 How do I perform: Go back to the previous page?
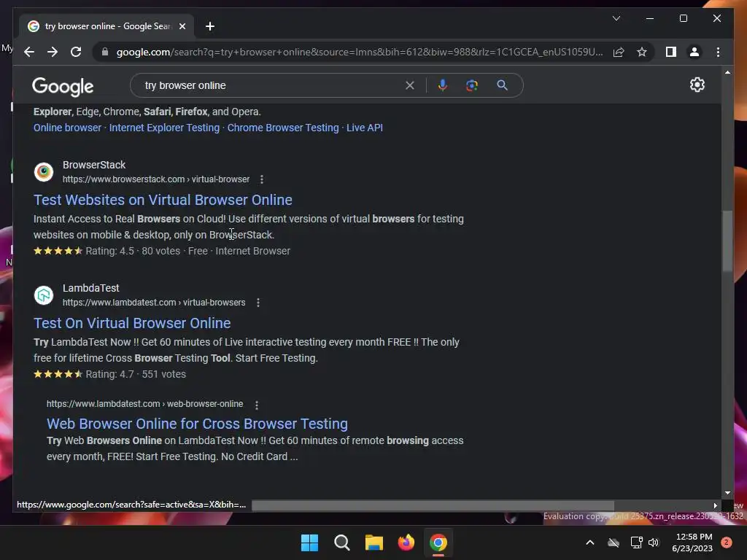[x=29, y=52]
